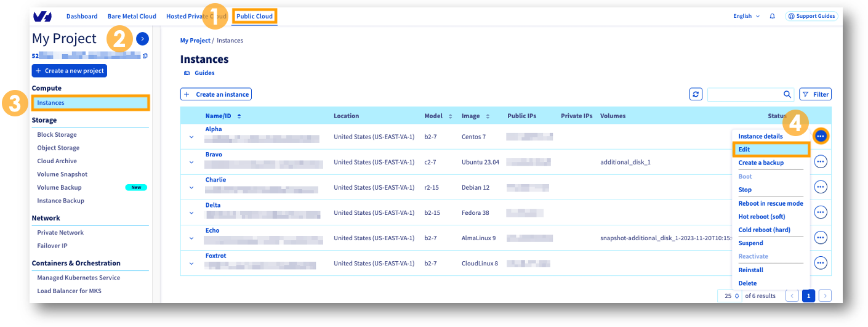Image resolution: width=868 pixels, height=327 pixels.
Task: Click Create a new project button
Action: click(70, 71)
